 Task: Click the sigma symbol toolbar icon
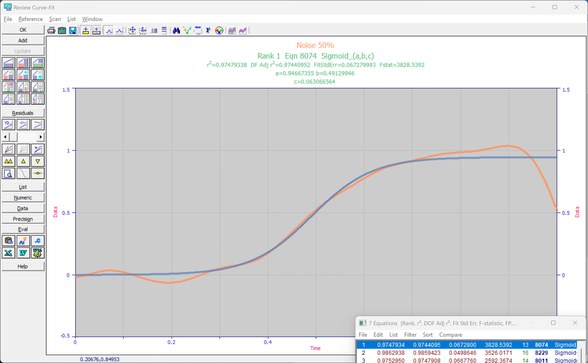pos(208,30)
